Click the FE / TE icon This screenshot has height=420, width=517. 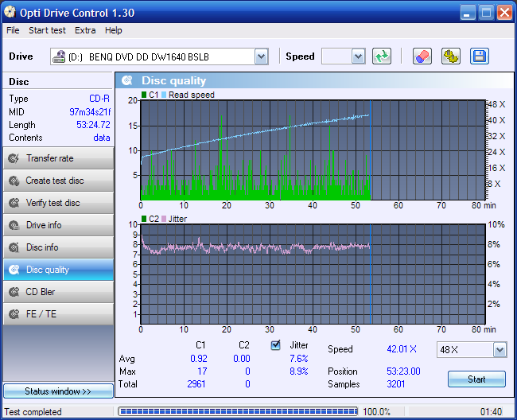pos(14,314)
